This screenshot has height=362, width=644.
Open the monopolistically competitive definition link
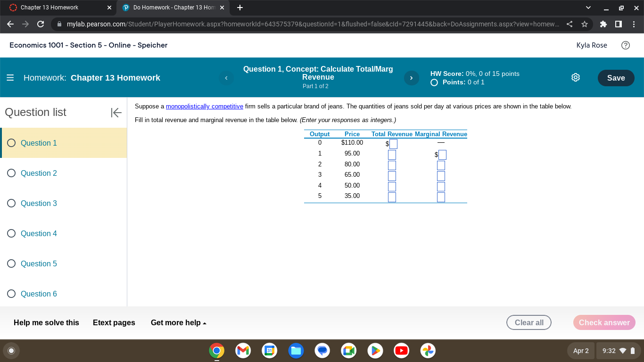tap(204, 106)
